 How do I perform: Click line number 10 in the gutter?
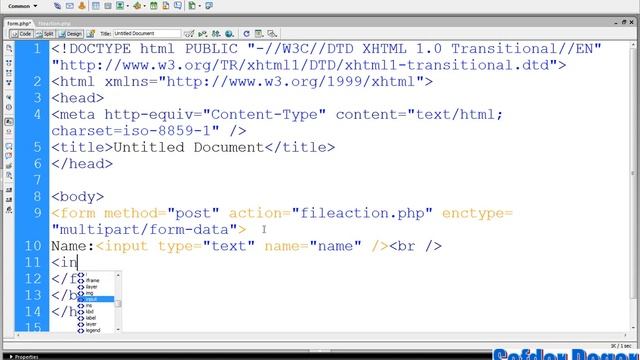point(33,246)
